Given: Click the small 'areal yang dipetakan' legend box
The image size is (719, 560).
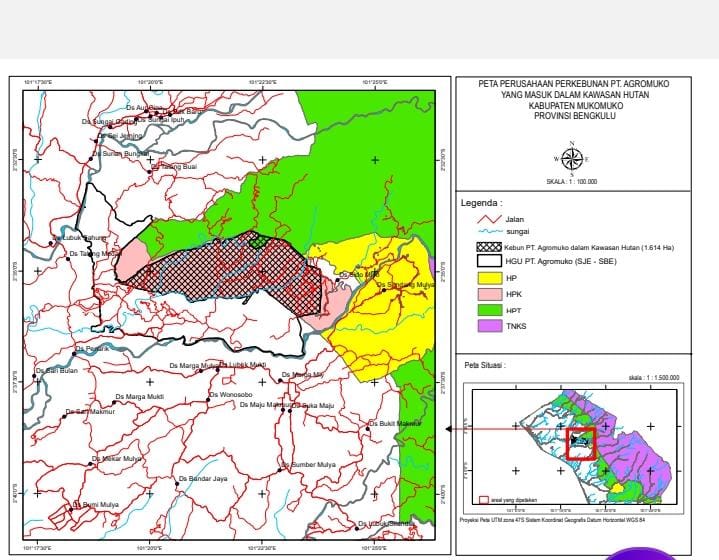Looking at the screenshot, I should [x=485, y=497].
